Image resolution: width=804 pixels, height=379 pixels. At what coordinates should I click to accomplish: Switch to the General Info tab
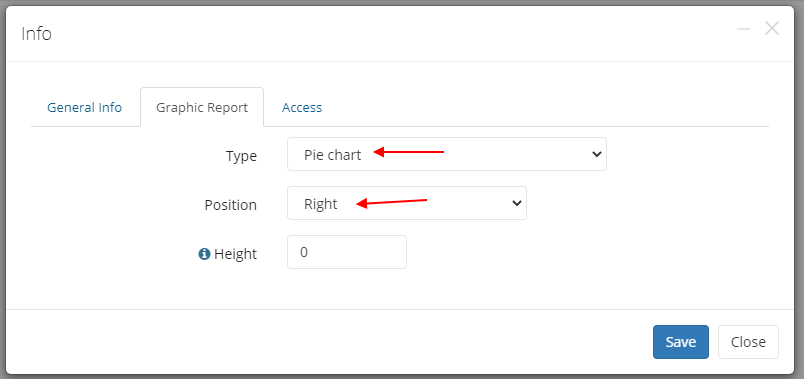pyautogui.click(x=85, y=108)
